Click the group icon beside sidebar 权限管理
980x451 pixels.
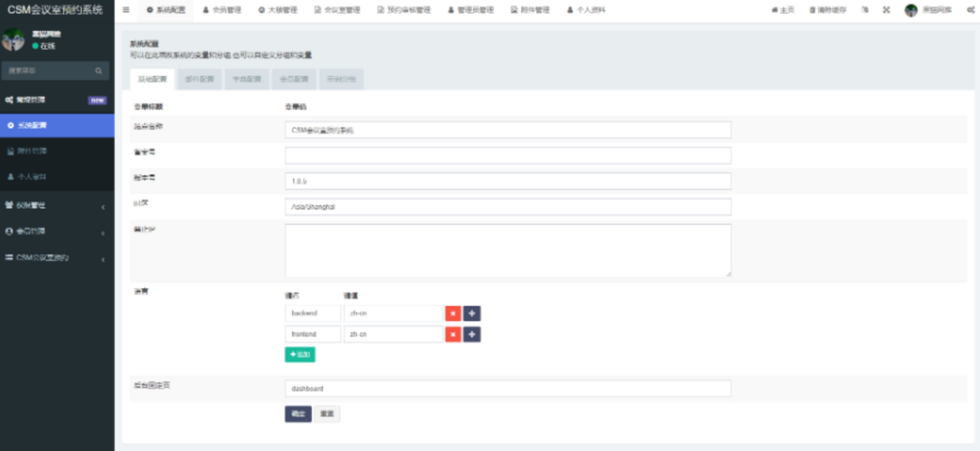coord(9,205)
